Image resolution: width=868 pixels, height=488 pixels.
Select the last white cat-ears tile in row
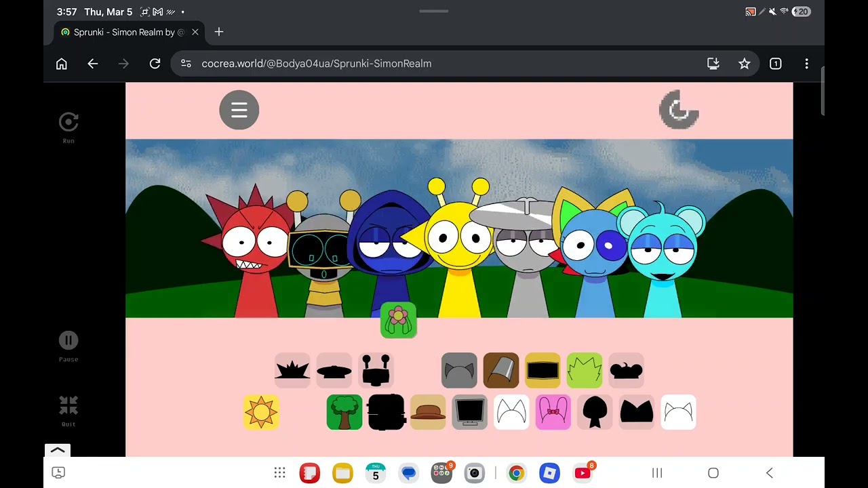[x=678, y=412]
